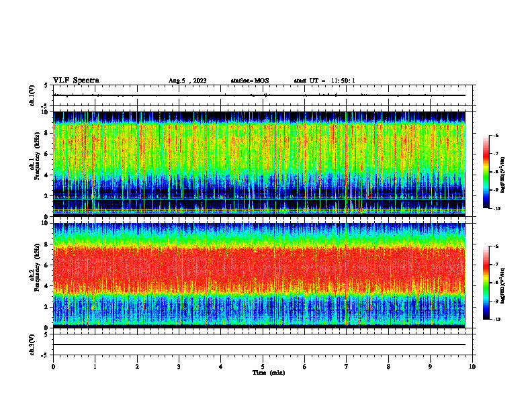
Task: Click time-axis tick label "7"
Action: point(347,367)
